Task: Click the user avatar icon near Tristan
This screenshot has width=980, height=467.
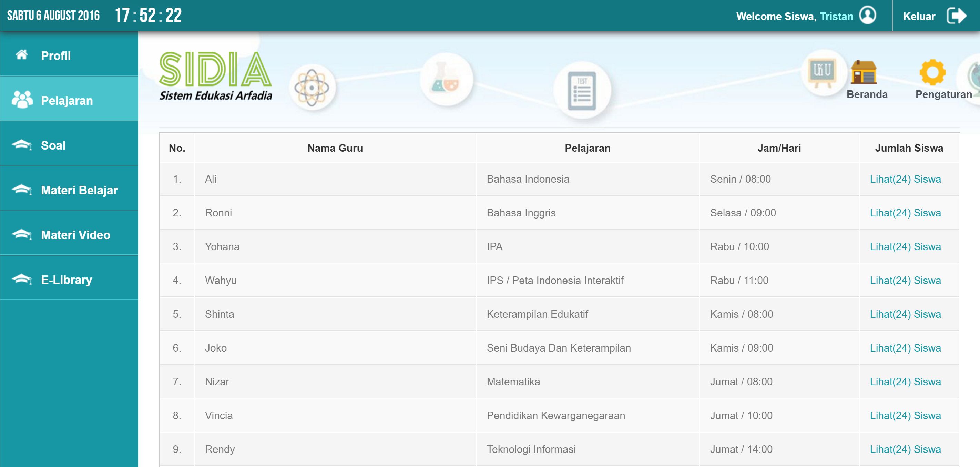Action: click(x=868, y=16)
